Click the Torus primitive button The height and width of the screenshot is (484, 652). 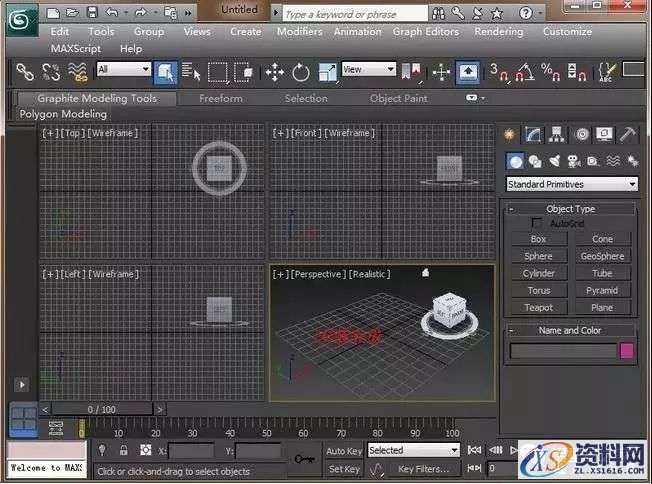coord(539,290)
